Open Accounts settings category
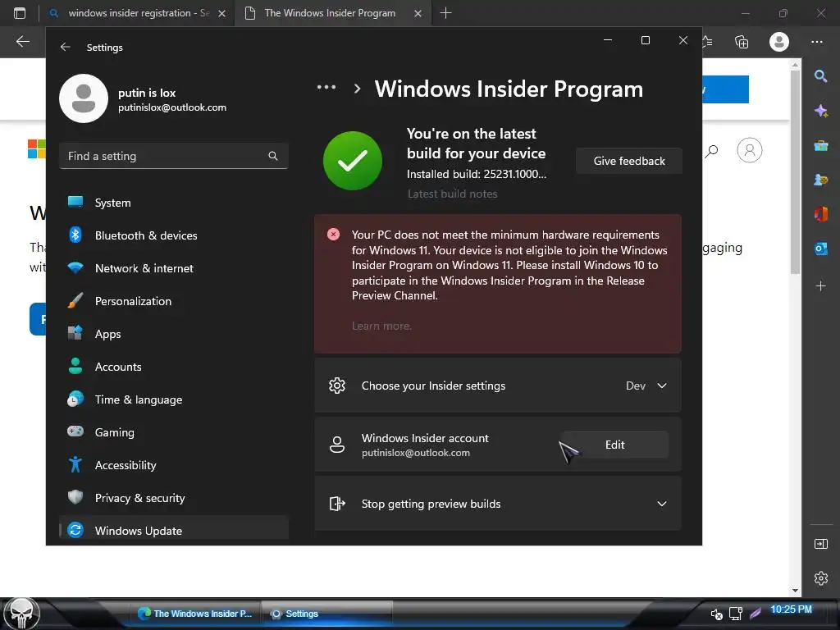Screen dimensions: 840x630 pos(174,367)
